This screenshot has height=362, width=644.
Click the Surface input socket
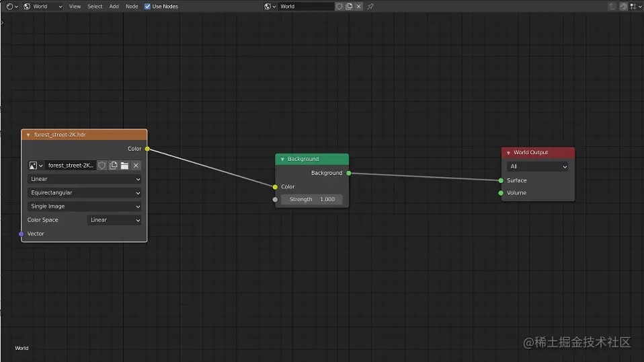coord(501,180)
